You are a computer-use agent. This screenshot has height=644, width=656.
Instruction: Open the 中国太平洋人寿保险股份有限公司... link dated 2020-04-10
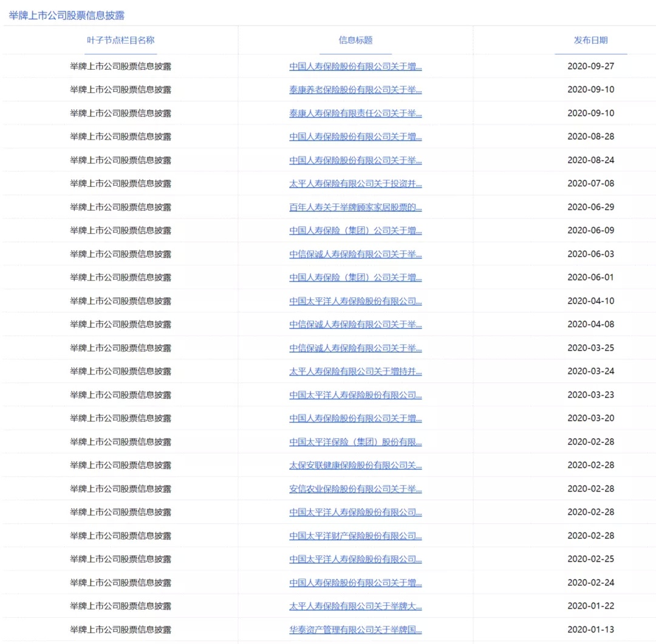355,300
